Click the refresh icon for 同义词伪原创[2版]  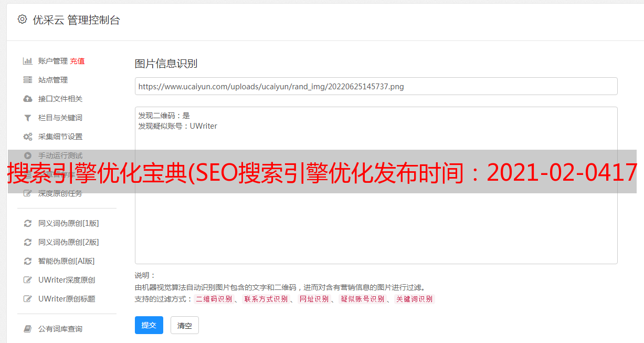[x=28, y=242]
